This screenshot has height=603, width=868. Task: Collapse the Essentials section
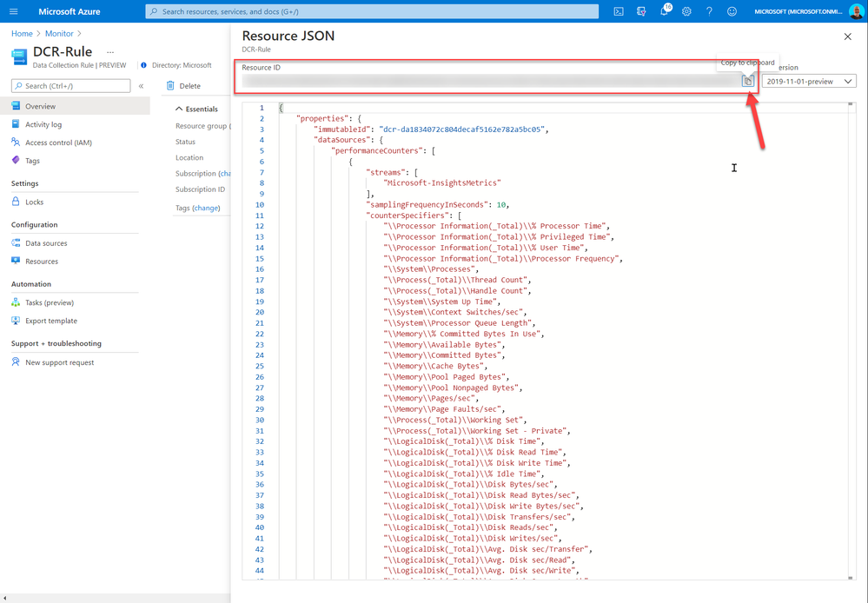click(x=196, y=109)
